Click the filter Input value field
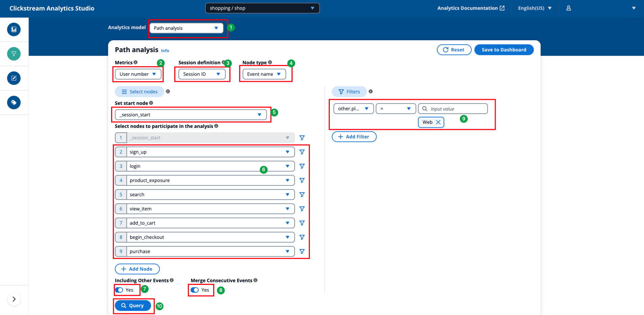644x315 pixels. click(x=453, y=109)
